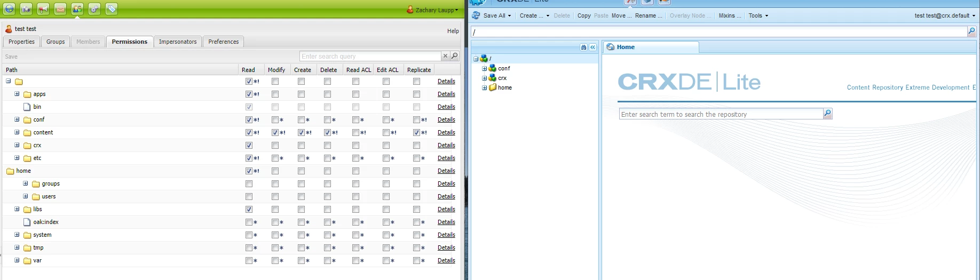Open the Save All dropdown arrow
The height and width of the screenshot is (280, 980).
(509, 16)
